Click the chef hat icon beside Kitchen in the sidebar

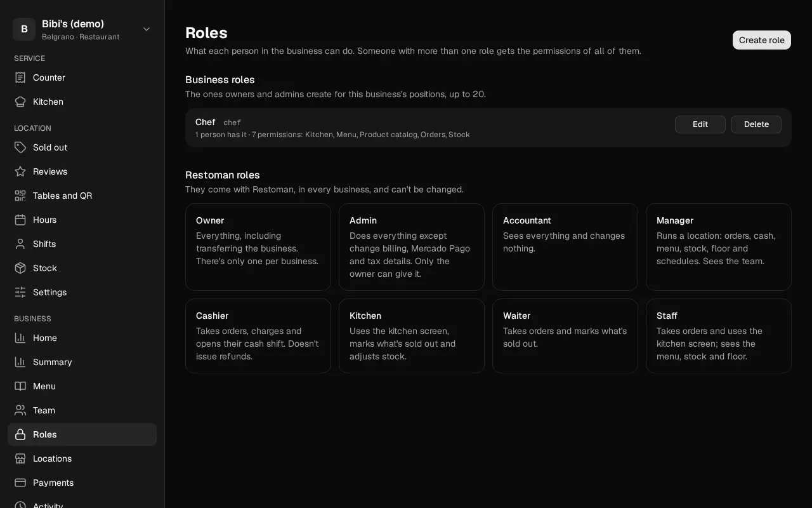coord(20,102)
